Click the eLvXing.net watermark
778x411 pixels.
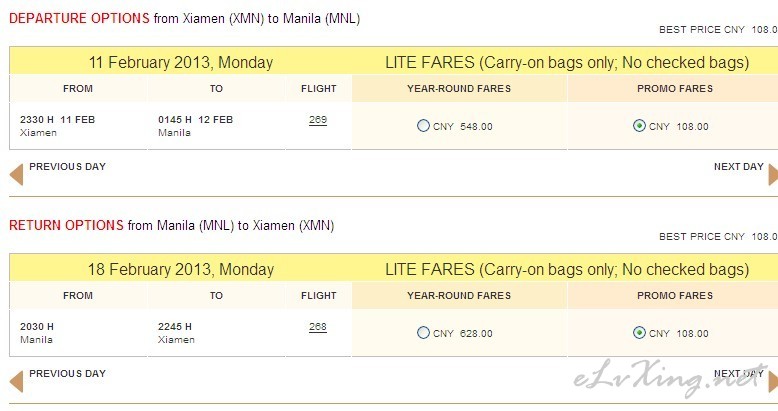(672, 378)
